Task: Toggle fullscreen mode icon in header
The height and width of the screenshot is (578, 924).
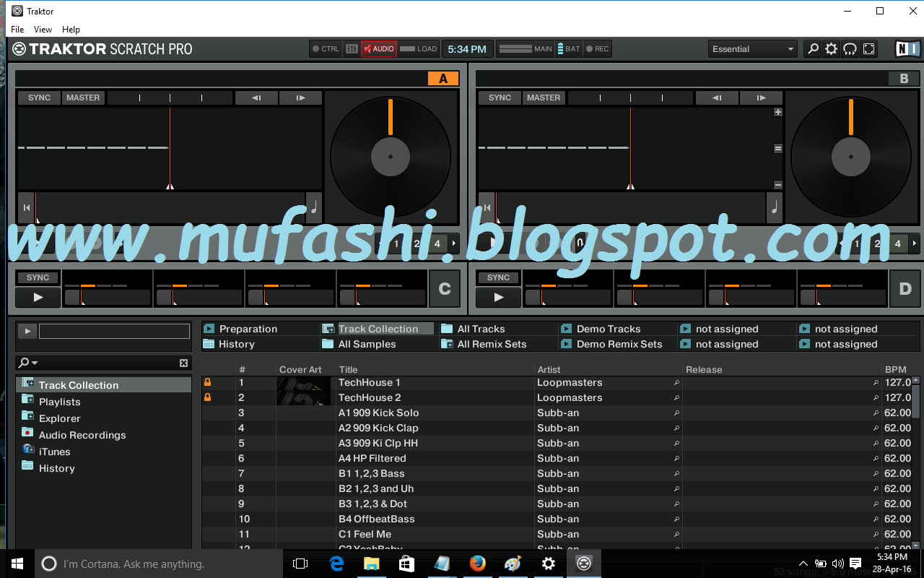Action: 869,49
